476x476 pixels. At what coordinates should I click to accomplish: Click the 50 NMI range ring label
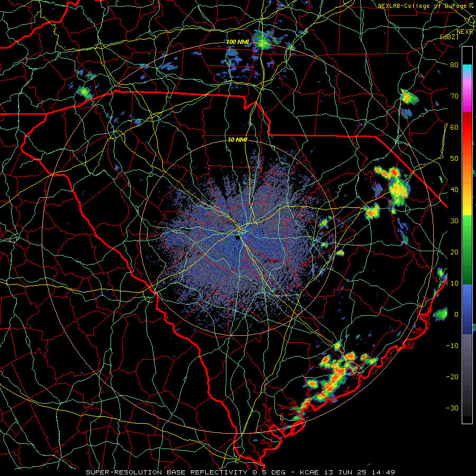[x=237, y=140]
